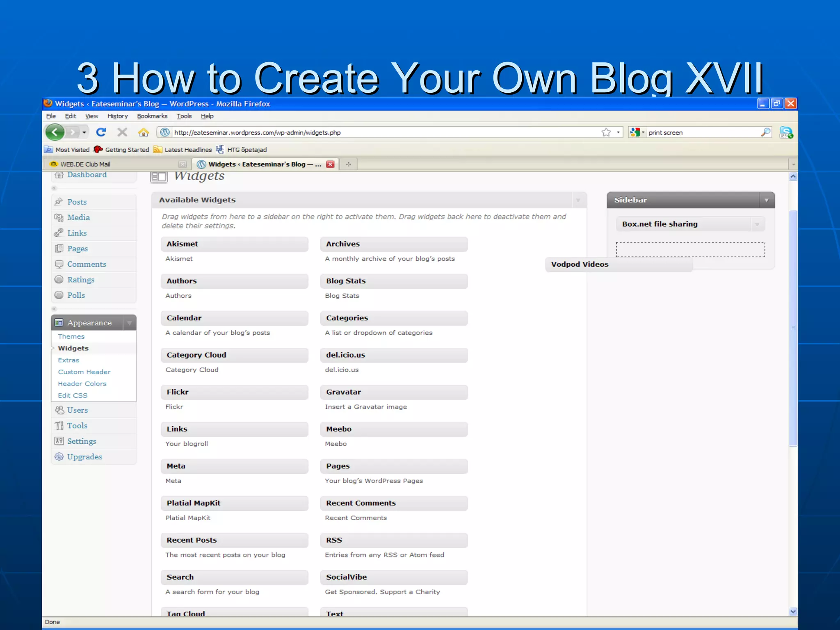Open the Getting Started bookmark

tap(121, 150)
